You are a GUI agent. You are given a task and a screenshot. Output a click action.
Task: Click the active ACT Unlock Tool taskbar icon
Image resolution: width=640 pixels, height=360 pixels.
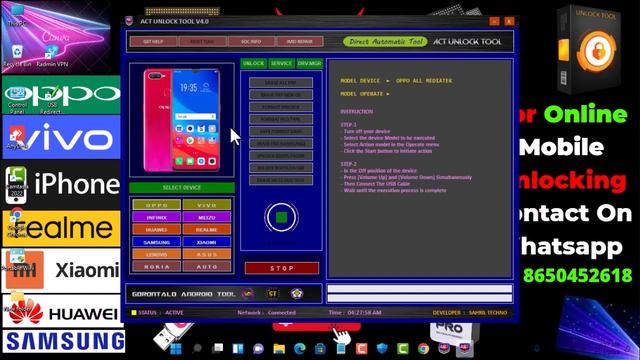coord(464,349)
